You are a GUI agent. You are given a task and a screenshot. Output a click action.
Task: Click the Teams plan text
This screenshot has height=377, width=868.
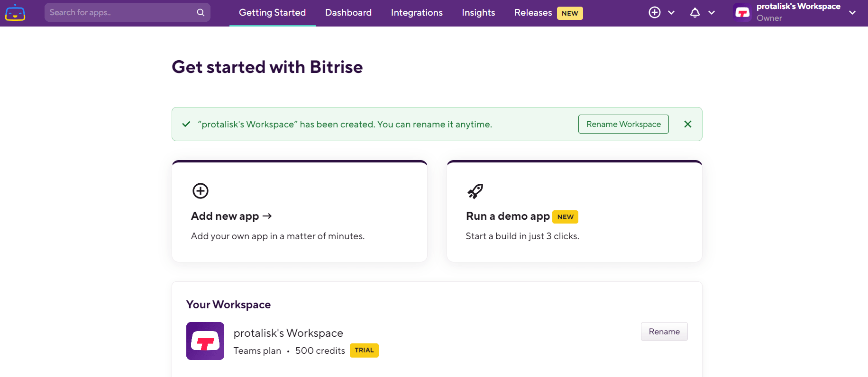(257, 350)
